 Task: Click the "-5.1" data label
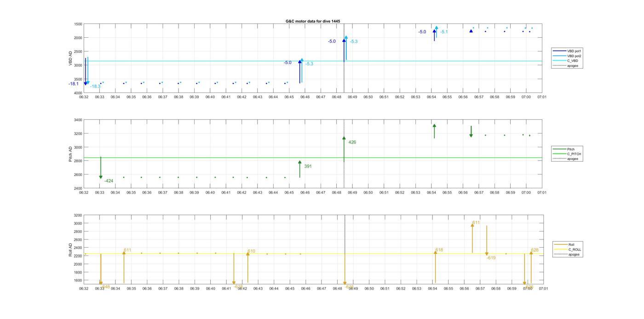pos(444,32)
